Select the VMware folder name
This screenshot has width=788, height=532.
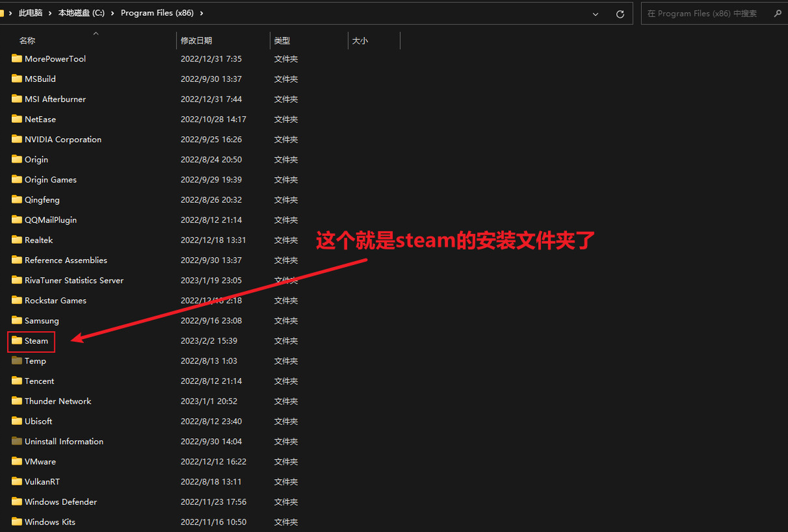click(x=40, y=461)
